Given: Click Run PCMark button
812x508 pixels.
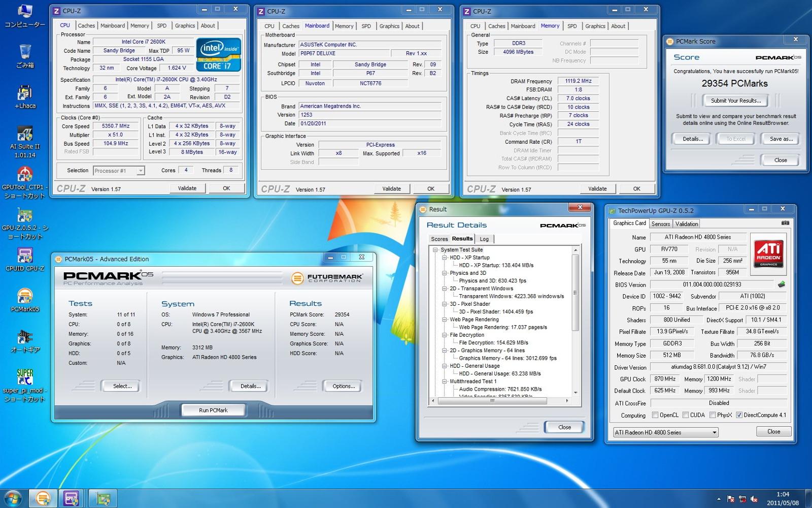Looking at the screenshot, I should (x=213, y=410).
